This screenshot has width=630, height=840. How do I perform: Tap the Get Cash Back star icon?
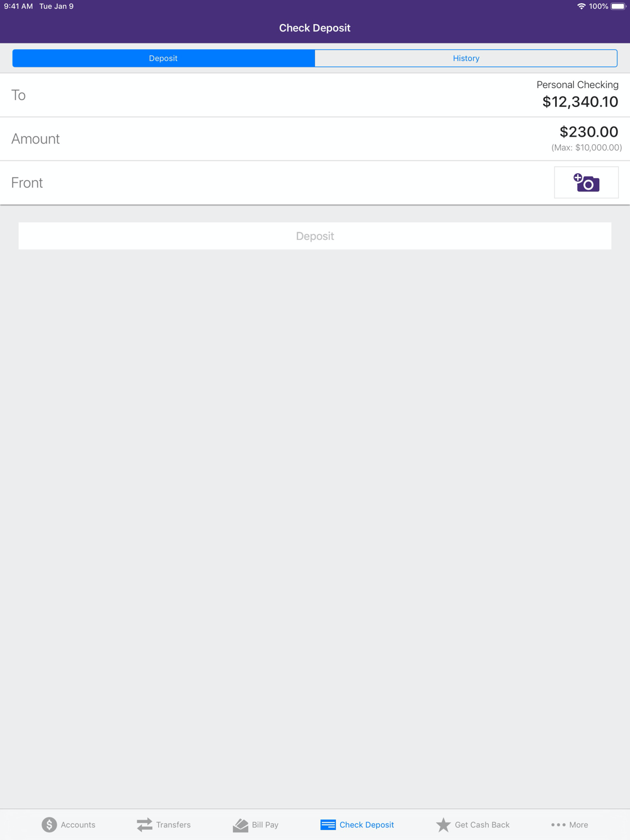coord(444,824)
